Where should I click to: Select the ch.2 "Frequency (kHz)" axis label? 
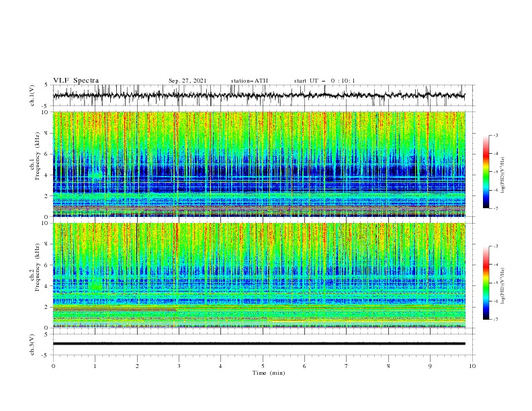click(x=38, y=267)
